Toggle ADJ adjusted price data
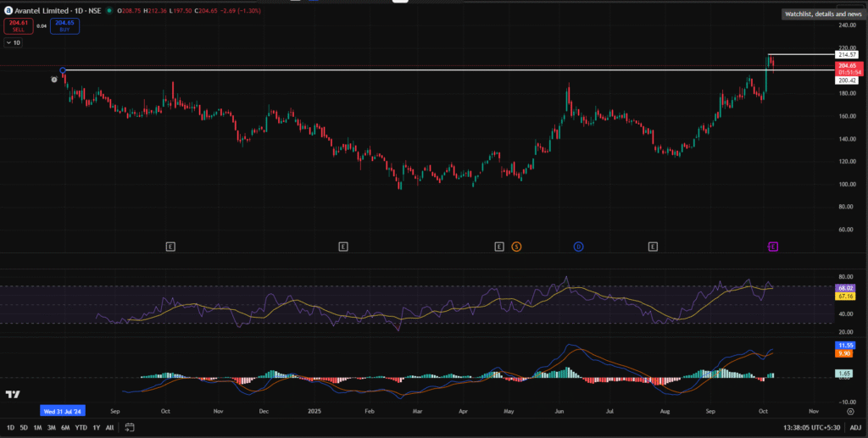 click(x=855, y=427)
